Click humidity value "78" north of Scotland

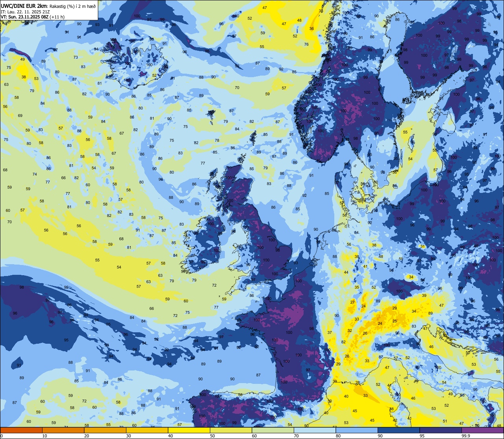[x=217, y=141]
